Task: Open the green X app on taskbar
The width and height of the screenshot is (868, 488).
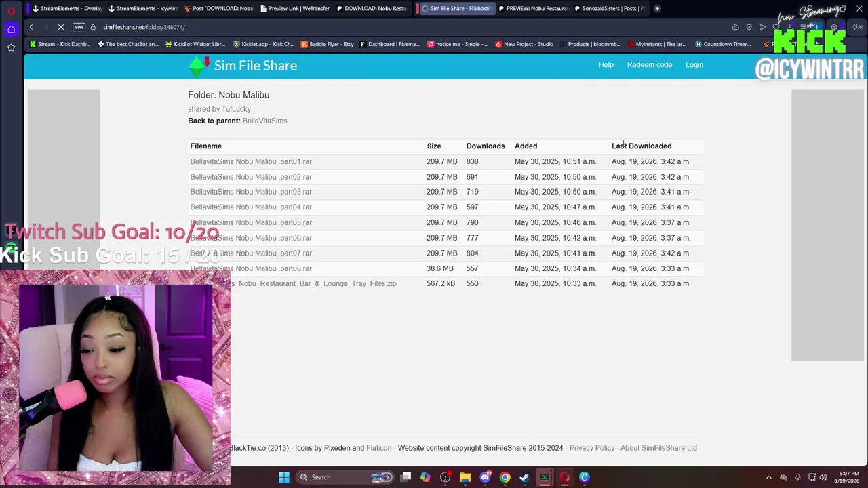Action: tap(545, 477)
